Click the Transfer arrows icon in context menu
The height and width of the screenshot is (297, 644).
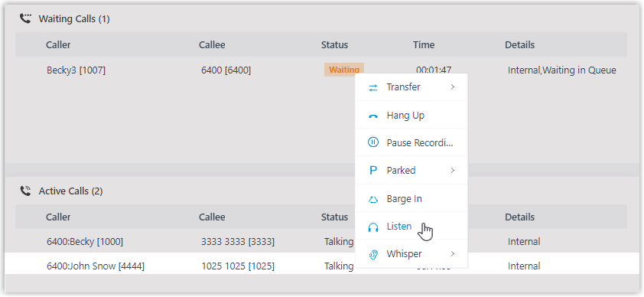373,87
